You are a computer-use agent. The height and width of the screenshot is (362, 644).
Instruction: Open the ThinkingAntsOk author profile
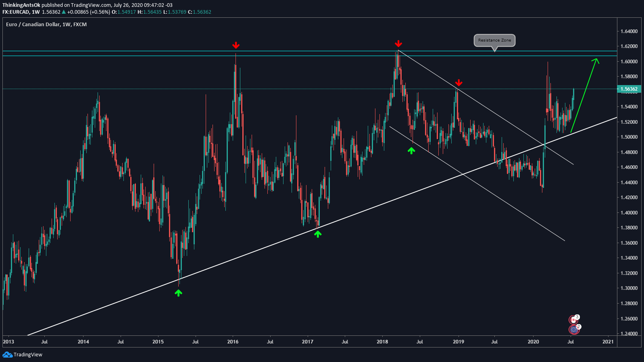click(21, 5)
